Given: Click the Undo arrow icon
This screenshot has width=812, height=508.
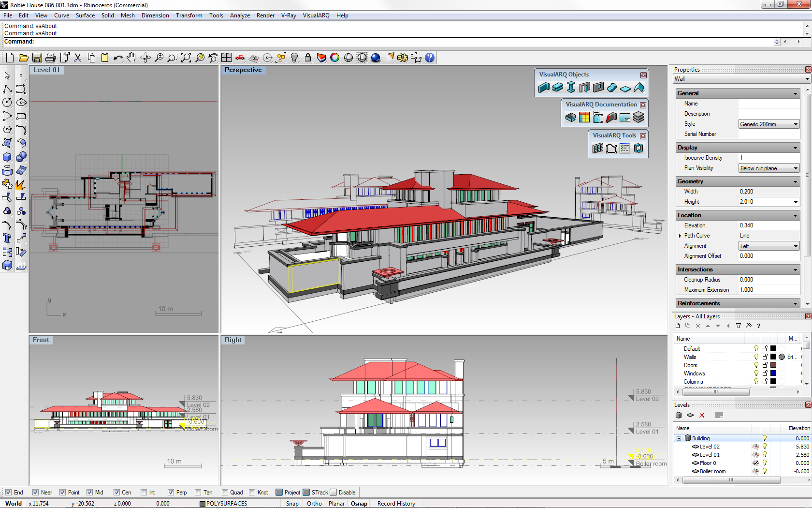Looking at the screenshot, I should pyautogui.click(x=118, y=58).
